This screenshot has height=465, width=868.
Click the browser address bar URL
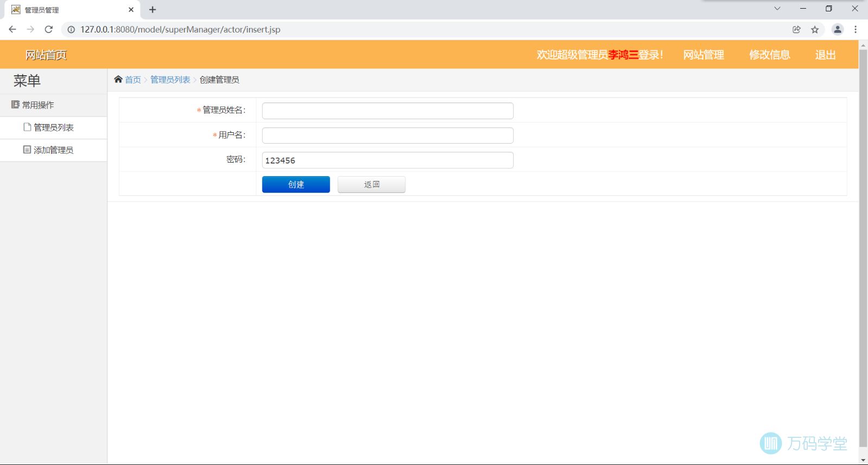click(180, 29)
